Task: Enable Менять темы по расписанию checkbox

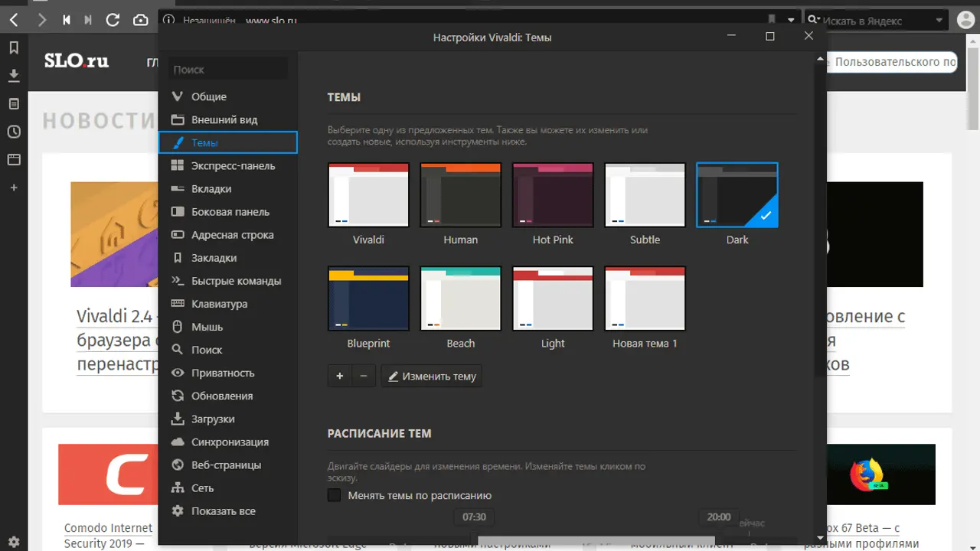Action: click(334, 495)
